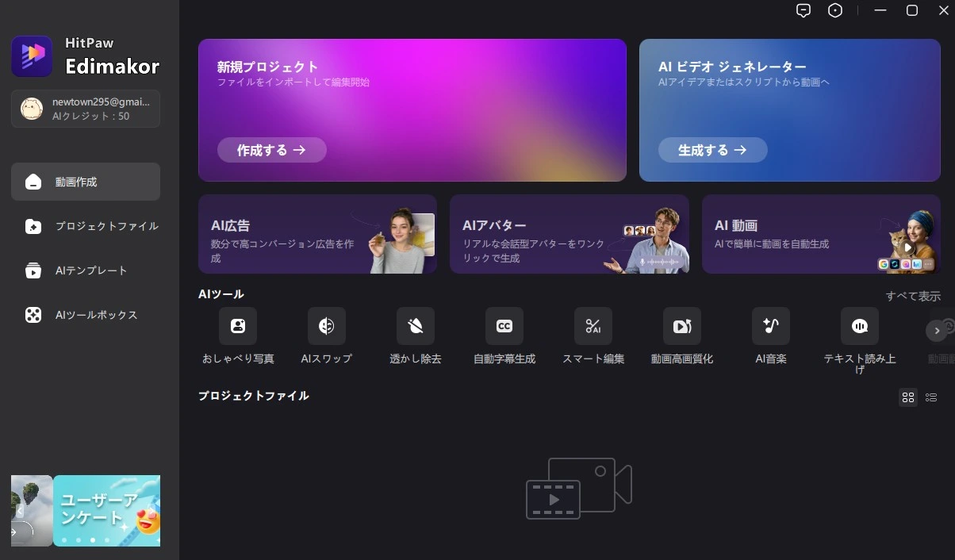Click the 新規プロジェクト heading

pos(267,67)
